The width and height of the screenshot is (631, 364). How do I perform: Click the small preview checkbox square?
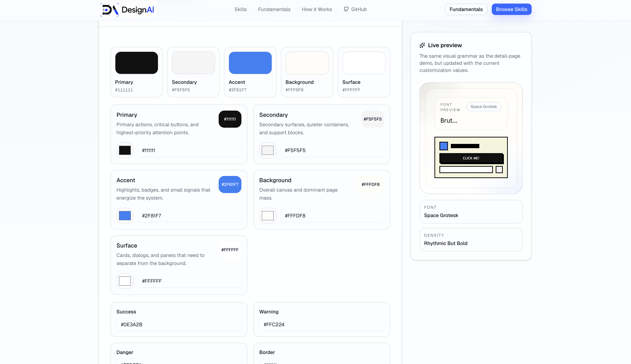coord(499,170)
